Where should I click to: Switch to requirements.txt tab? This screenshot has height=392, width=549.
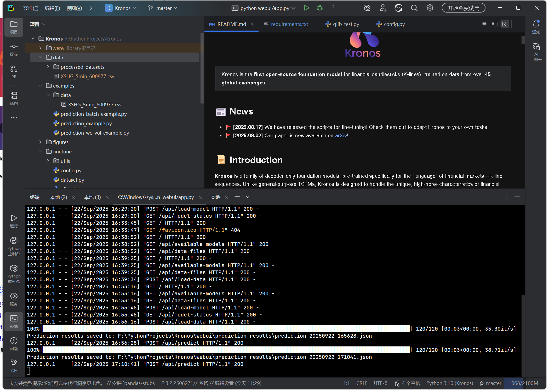[286, 24]
